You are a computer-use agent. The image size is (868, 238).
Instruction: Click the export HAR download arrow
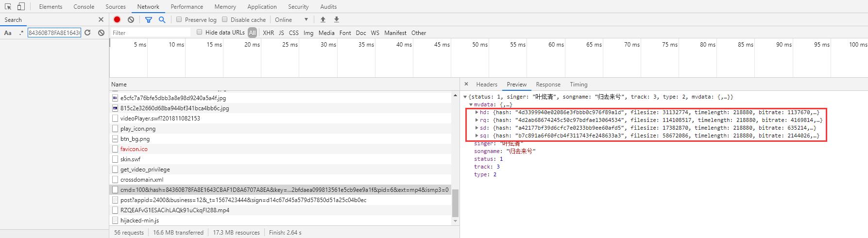click(336, 19)
